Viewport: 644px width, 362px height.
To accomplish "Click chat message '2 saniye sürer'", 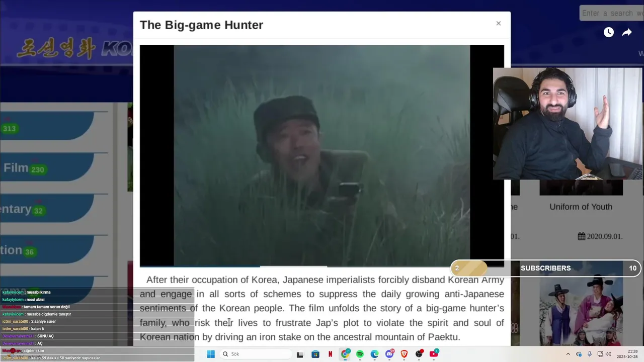I will point(43,321).
